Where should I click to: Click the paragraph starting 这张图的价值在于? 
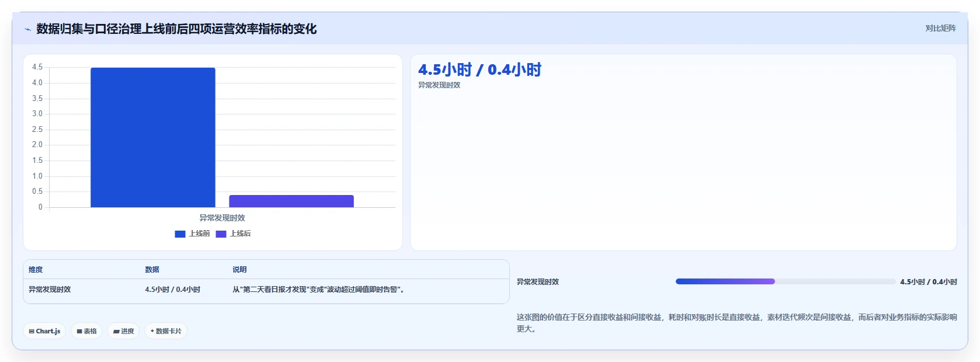click(737, 323)
